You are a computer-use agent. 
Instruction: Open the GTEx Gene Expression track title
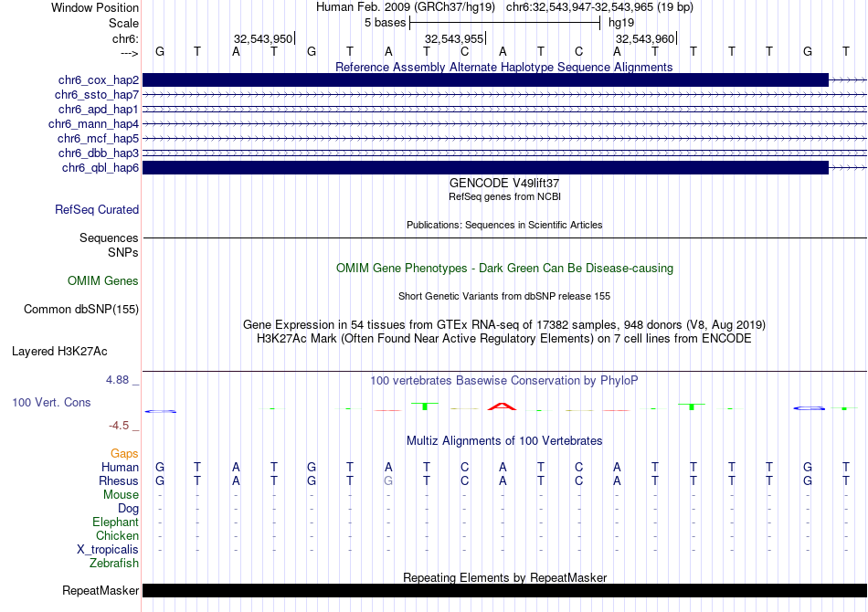(x=504, y=325)
